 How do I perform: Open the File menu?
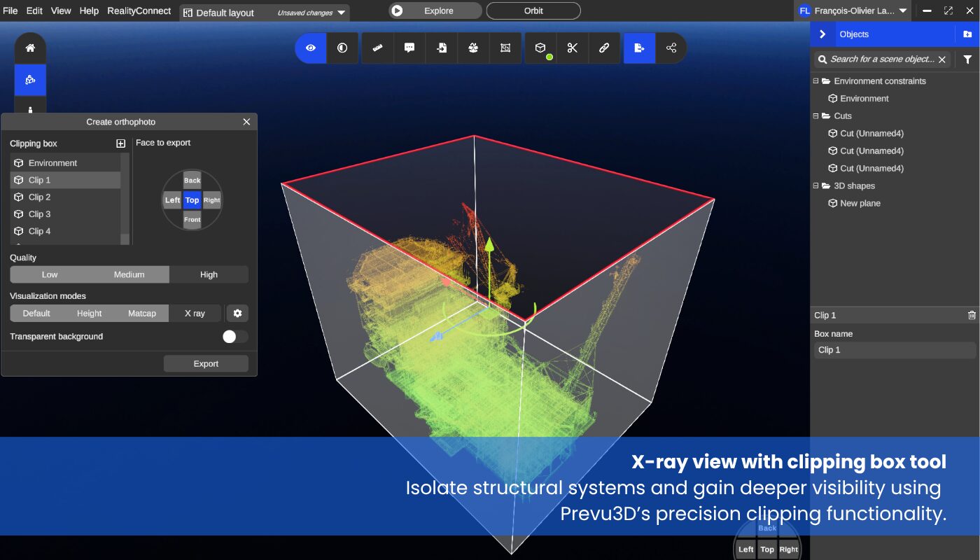click(x=10, y=10)
